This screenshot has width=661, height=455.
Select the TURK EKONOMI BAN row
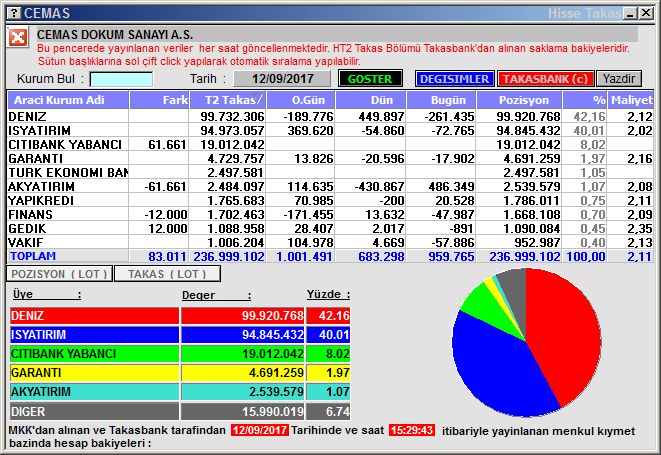(330, 172)
